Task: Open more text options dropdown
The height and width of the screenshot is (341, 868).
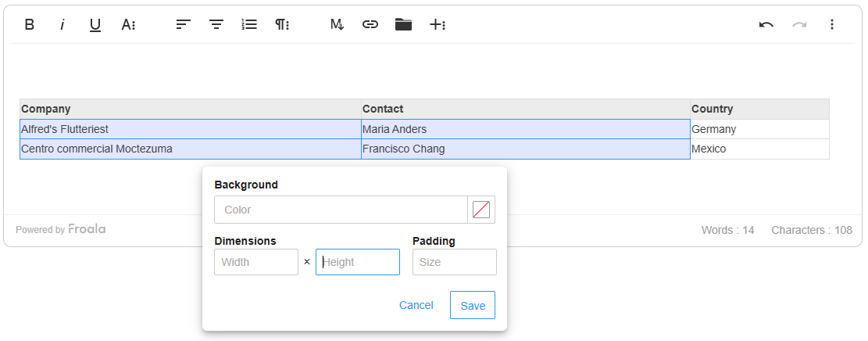Action: pyautogui.click(x=128, y=24)
